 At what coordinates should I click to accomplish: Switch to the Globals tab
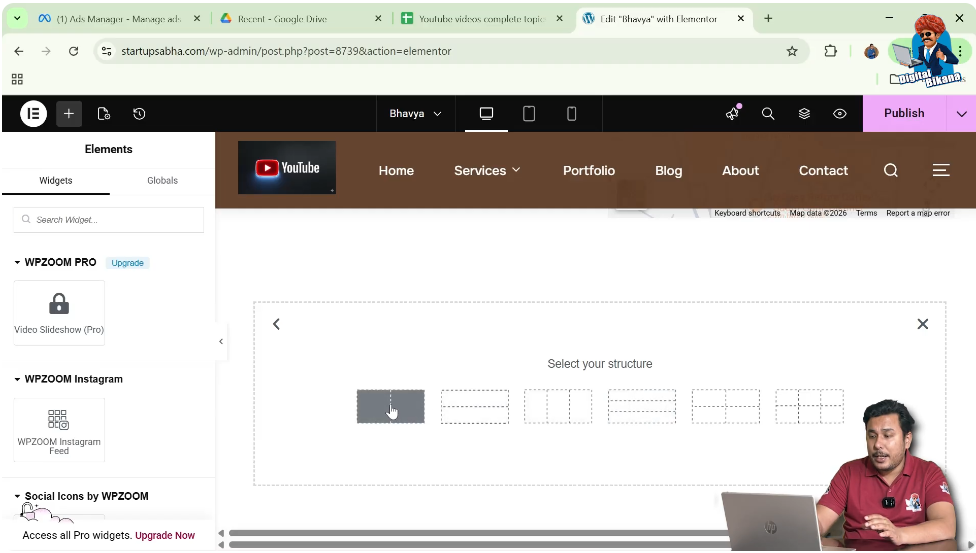click(162, 181)
